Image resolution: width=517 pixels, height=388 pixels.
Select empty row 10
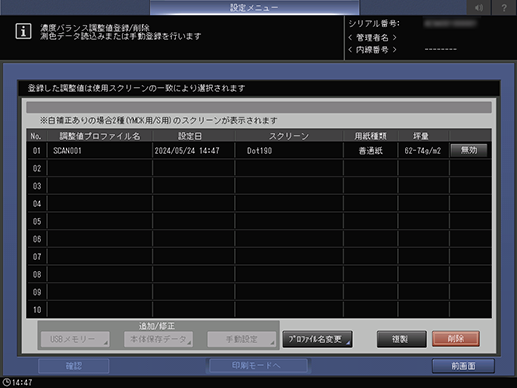259,310
